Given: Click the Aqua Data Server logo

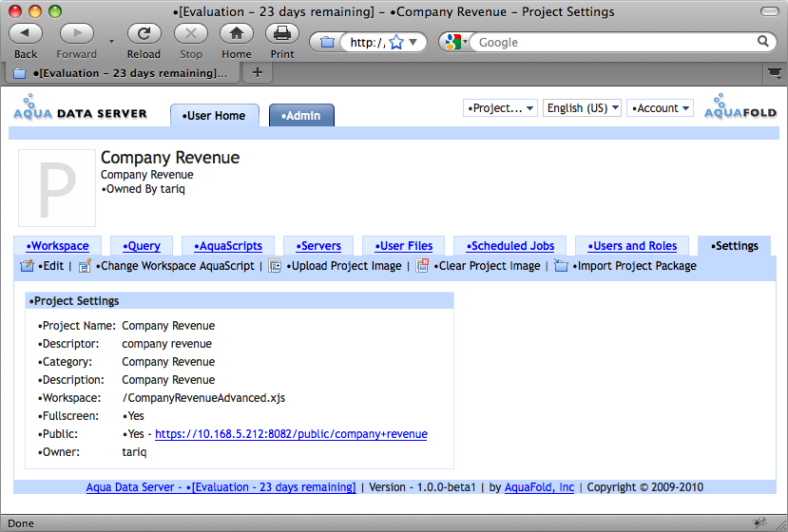Looking at the screenshot, I should click(80, 107).
